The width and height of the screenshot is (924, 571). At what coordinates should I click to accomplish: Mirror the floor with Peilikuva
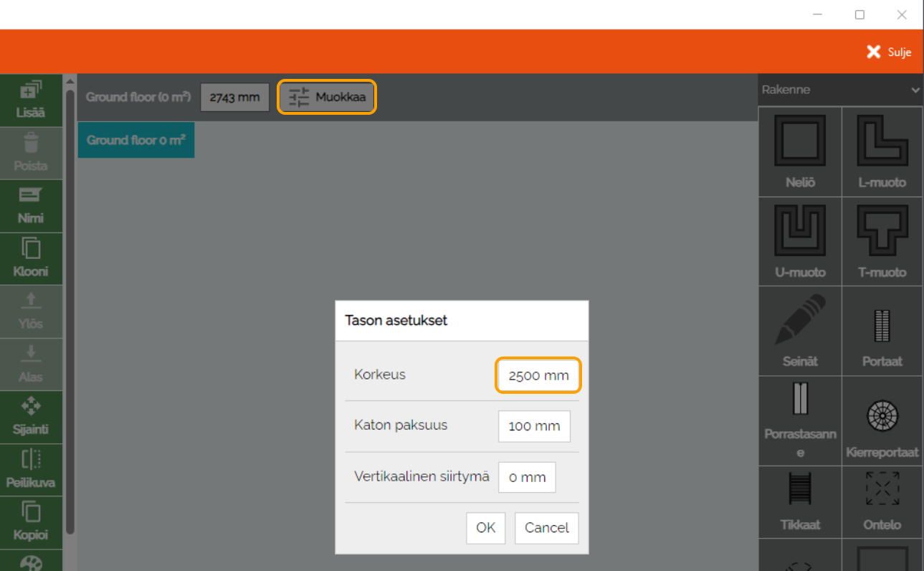point(31,470)
